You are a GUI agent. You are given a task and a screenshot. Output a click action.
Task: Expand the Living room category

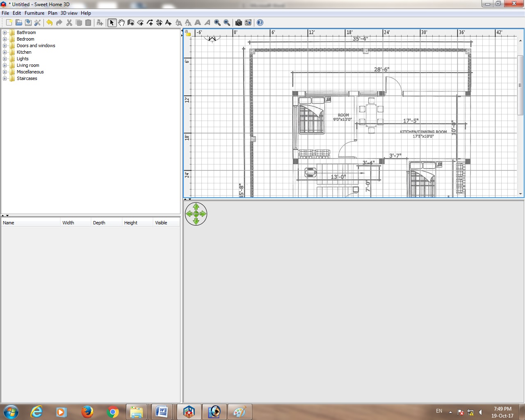pyautogui.click(x=5, y=65)
